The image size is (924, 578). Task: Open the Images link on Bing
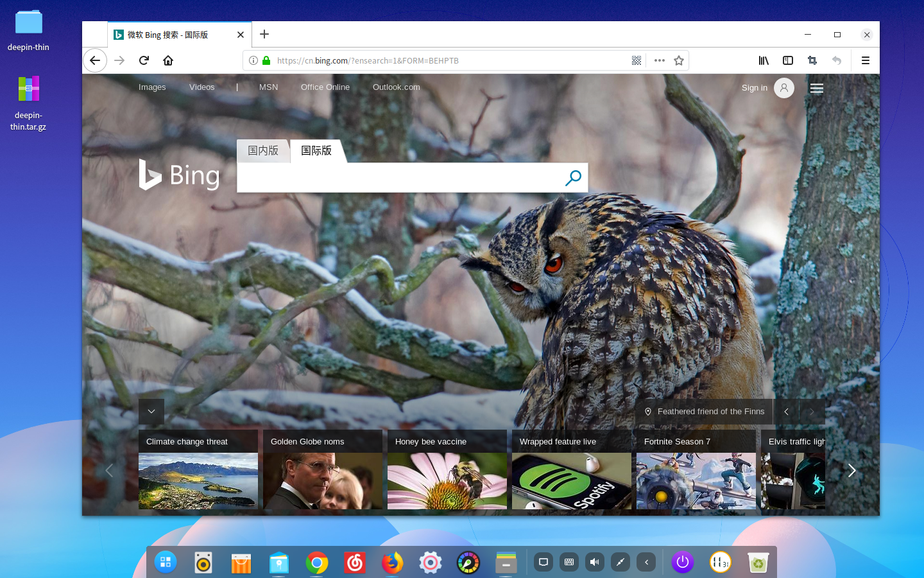(152, 87)
